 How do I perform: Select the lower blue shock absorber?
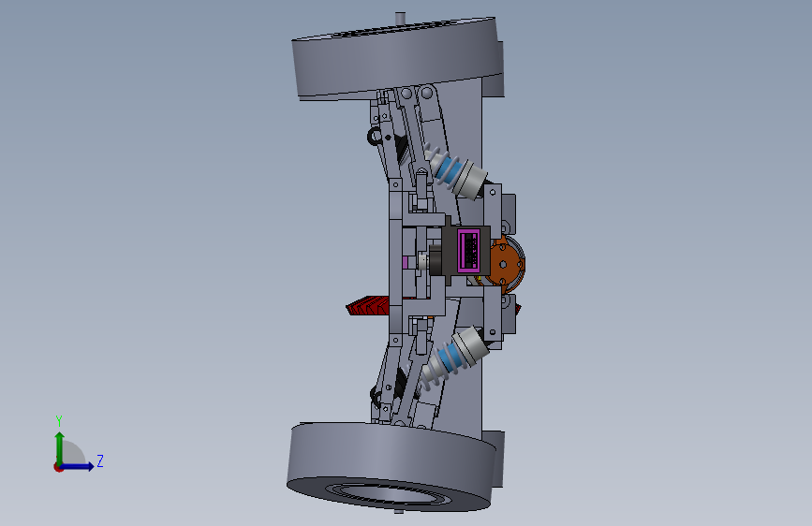point(454,358)
